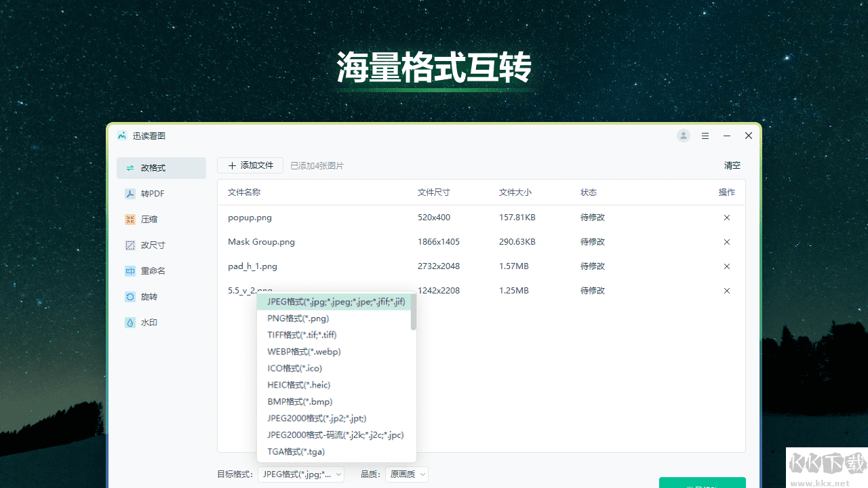868x488 pixels.
Task: Remove Mask Group.png from the list
Action: 726,242
